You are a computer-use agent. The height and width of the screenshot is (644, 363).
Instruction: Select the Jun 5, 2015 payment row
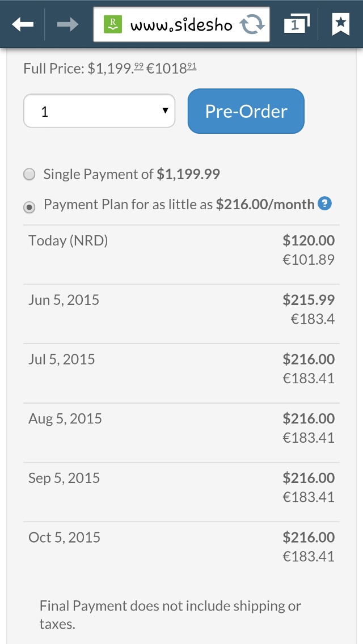click(181, 310)
